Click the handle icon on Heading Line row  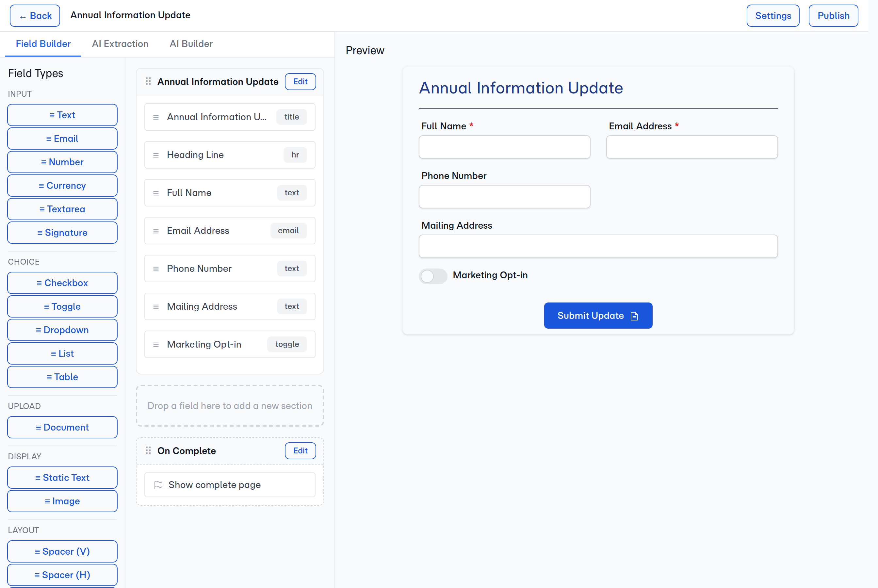(x=156, y=155)
